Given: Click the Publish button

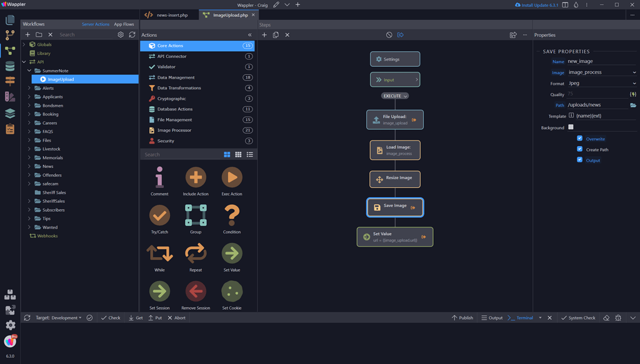Looking at the screenshot, I should click(462, 318).
